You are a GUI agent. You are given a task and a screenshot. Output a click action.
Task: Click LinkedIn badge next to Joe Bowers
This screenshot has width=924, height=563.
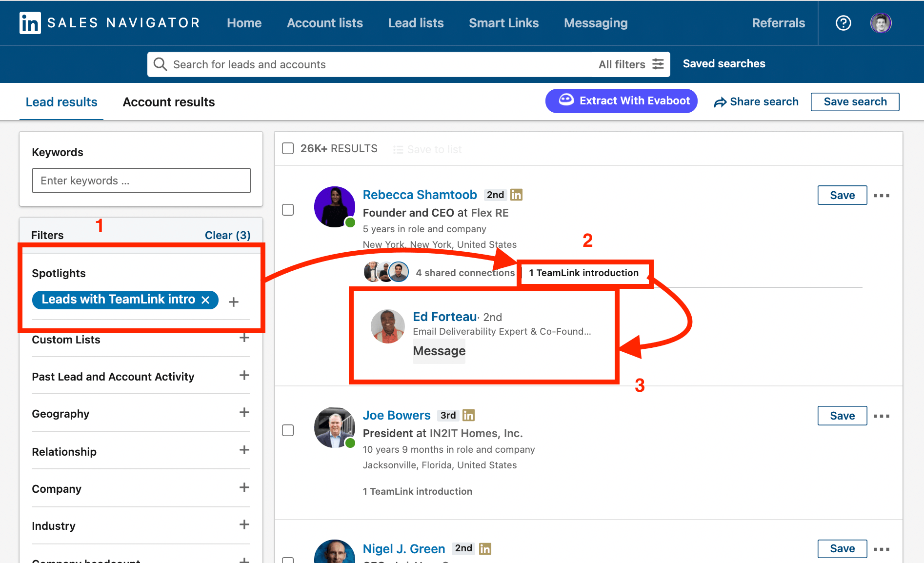click(468, 415)
